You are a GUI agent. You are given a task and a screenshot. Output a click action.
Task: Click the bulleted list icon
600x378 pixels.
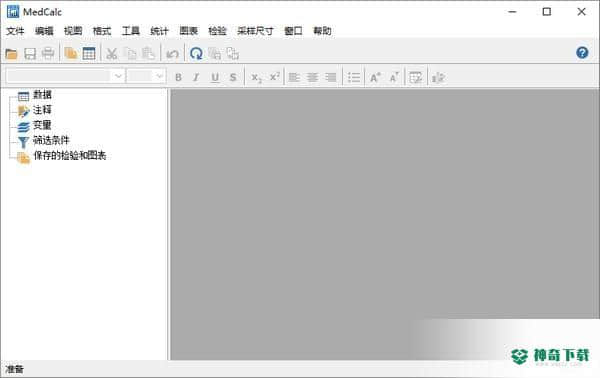coord(354,78)
